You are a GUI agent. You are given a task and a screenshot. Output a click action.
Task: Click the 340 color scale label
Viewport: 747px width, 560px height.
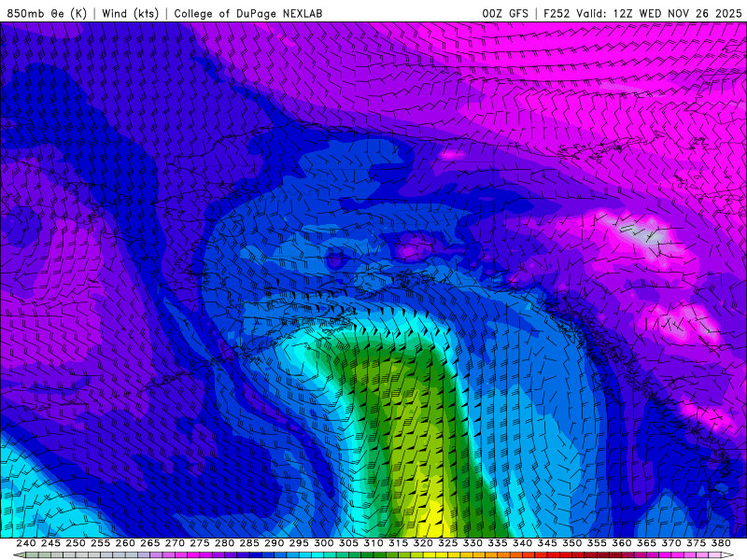522,543
